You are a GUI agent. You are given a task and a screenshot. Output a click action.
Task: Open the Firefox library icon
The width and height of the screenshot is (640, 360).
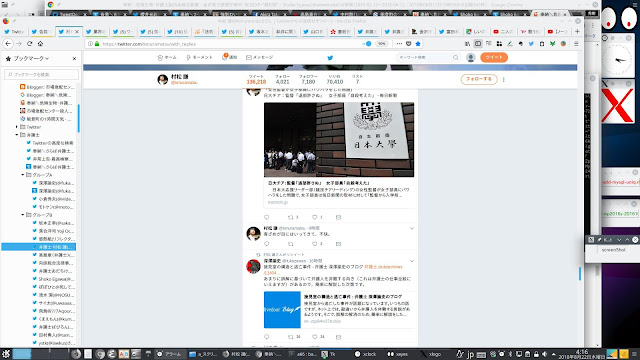pos(467,44)
